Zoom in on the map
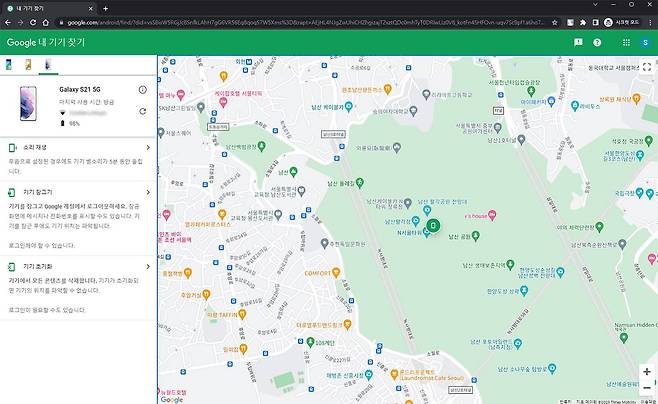Viewport: 658px width, 404px height. click(x=647, y=371)
